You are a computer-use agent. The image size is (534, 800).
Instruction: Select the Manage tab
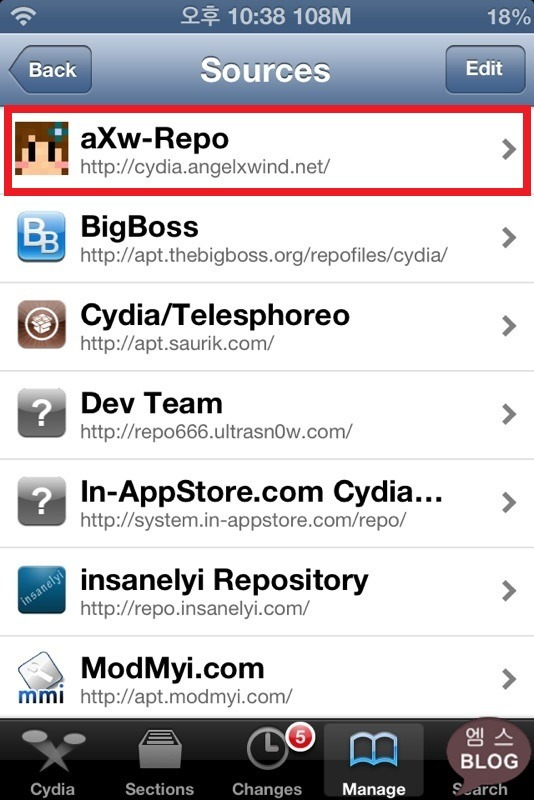(x=374, y=760)
